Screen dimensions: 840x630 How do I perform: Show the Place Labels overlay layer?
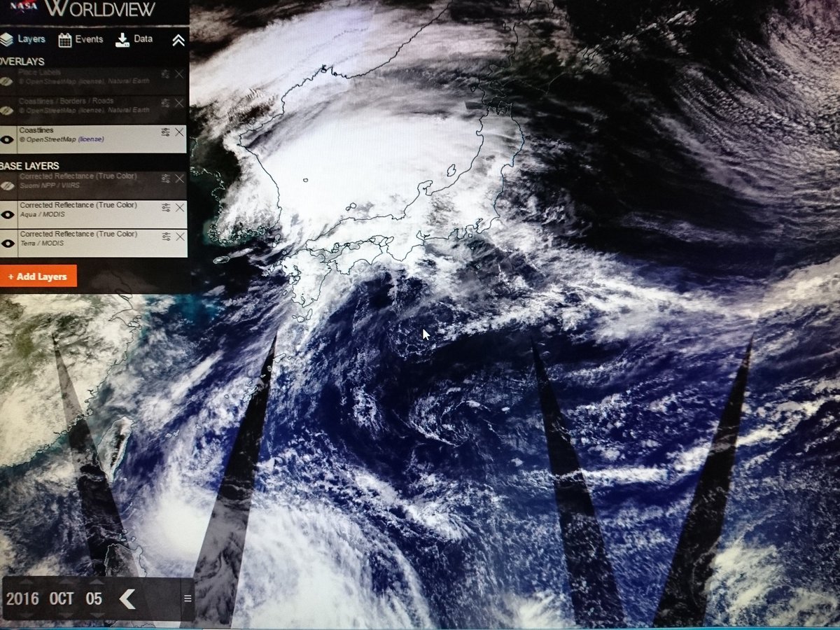8,82
